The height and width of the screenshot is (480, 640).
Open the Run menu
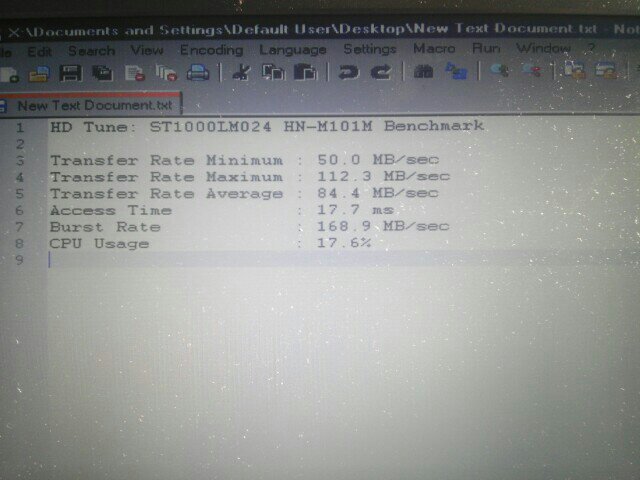[x=486, y=48]
